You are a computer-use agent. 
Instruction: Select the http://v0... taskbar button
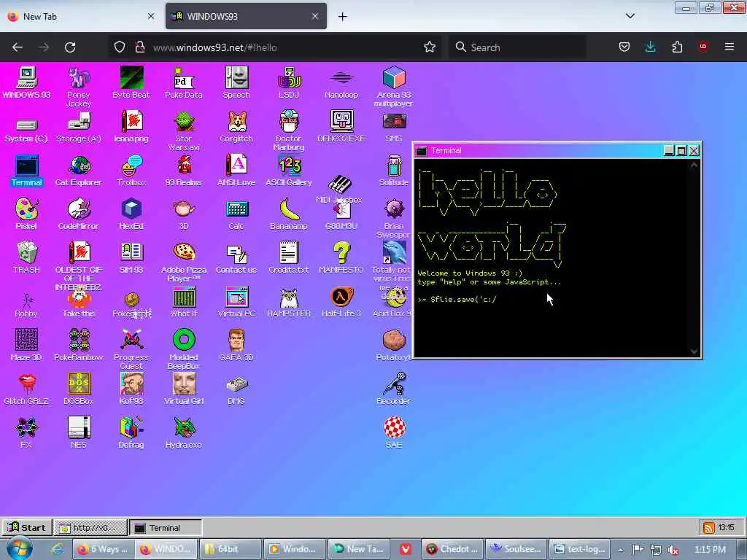point(90,528)
